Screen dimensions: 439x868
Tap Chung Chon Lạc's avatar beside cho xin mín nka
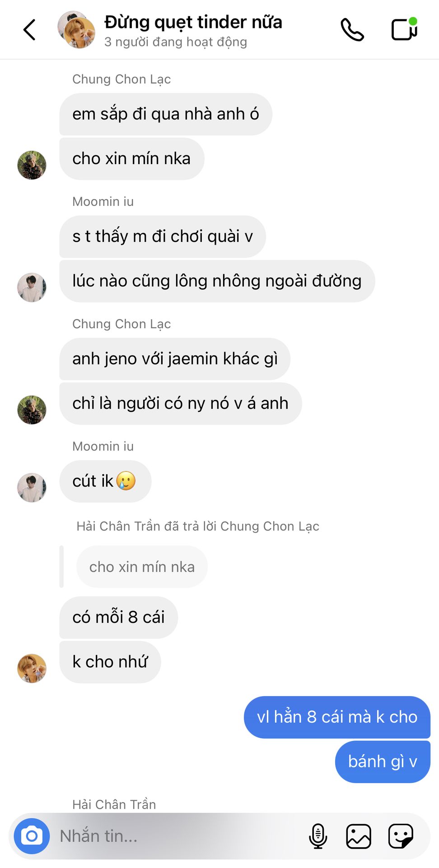pyautogui.click(x=32, y=165)
